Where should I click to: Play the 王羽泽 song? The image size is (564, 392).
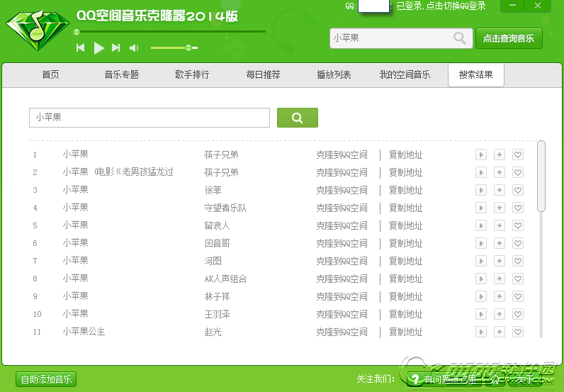[x=481, y=314]
